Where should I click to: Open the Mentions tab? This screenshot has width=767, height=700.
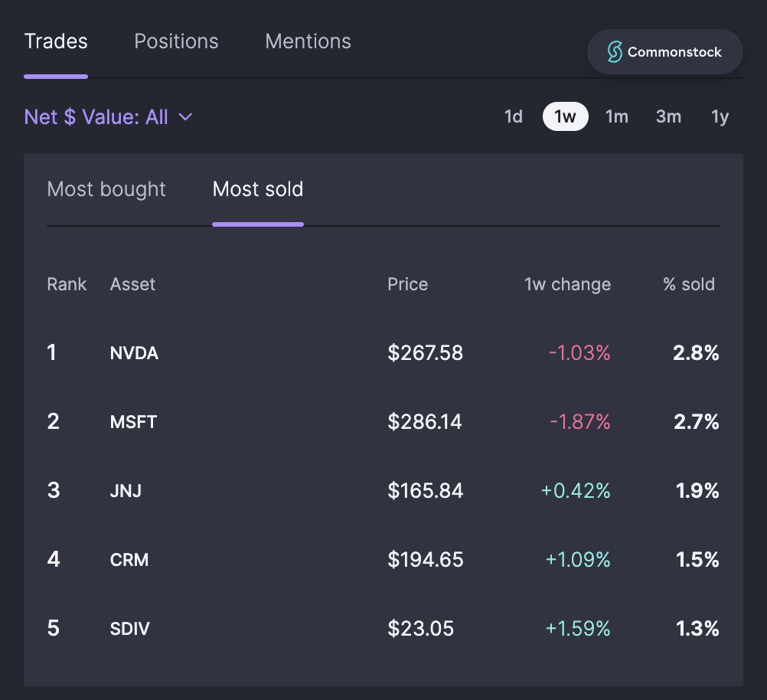(308, 41)
